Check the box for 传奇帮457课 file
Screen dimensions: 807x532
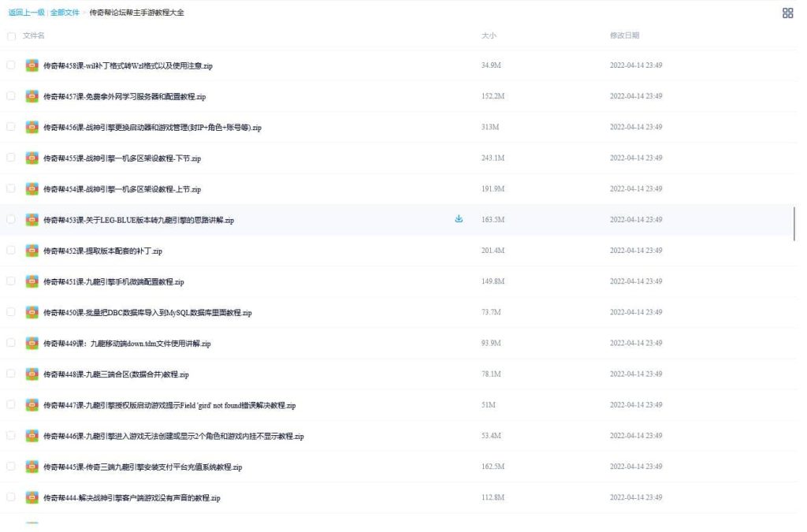11,95
